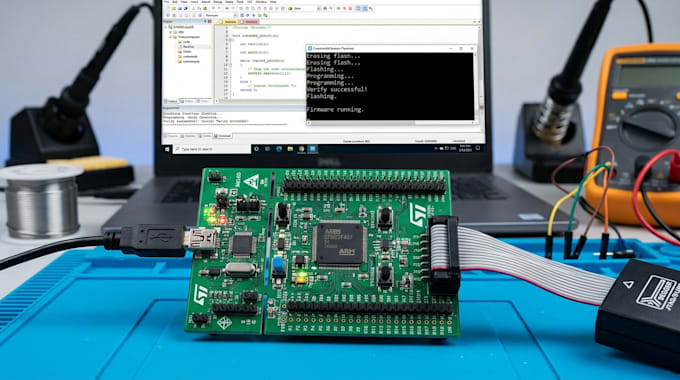Click 'Firmware running.' line in terminal
This screenshot has width=680, height=380.
(335, 109)
